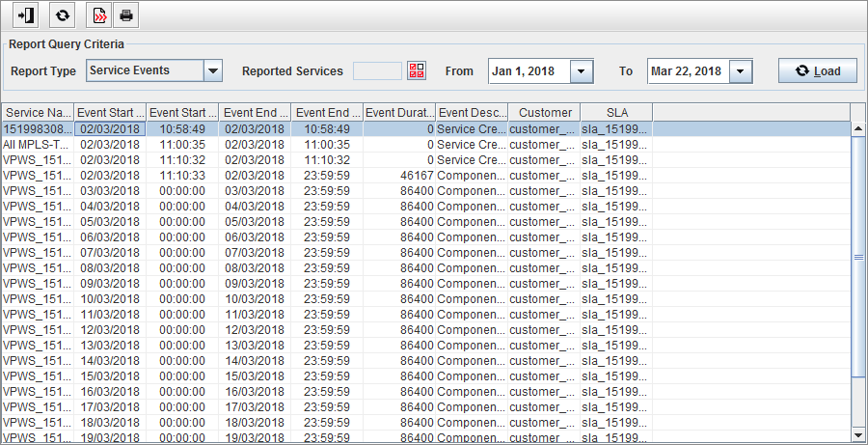Click the vertical scrollbar thumb
The image size is (868, 445).
point(857,256)
